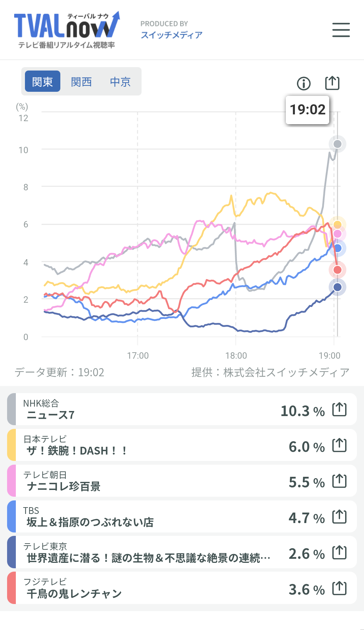Viewport: 364px width, 630px height.
Task: Open the ニュース7 program row
Action: pyautogui.click(x=182, y=409)
